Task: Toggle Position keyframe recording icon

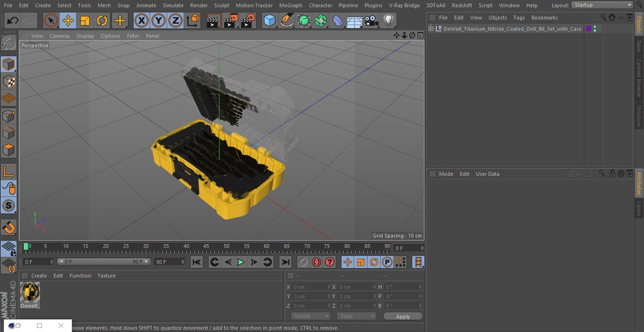Action: pos(347,262)
